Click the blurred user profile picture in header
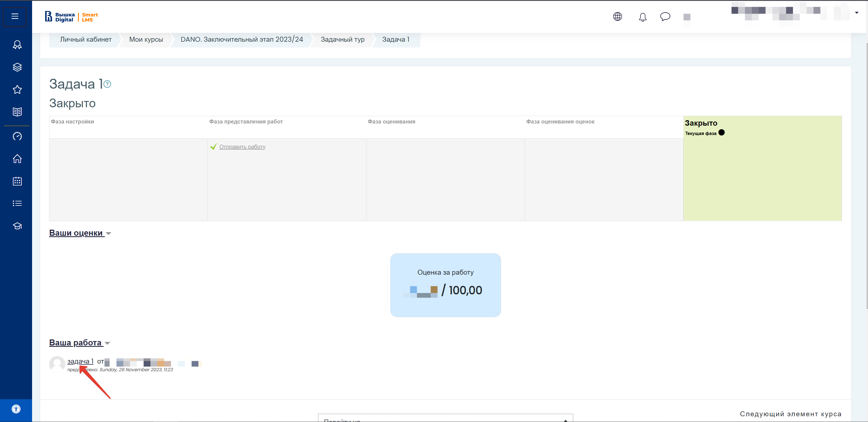This screenshot has width=868, height=422. click(687, 17)
